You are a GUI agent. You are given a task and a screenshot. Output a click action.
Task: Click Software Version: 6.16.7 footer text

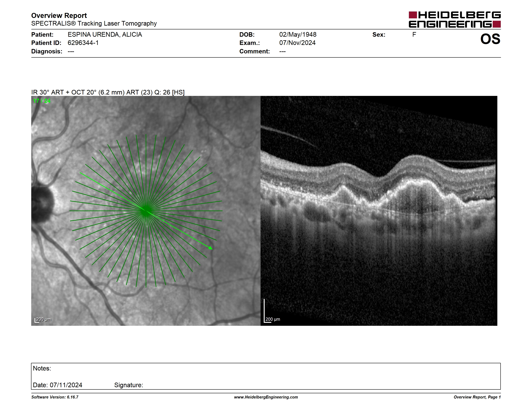(x=55, y=397)
